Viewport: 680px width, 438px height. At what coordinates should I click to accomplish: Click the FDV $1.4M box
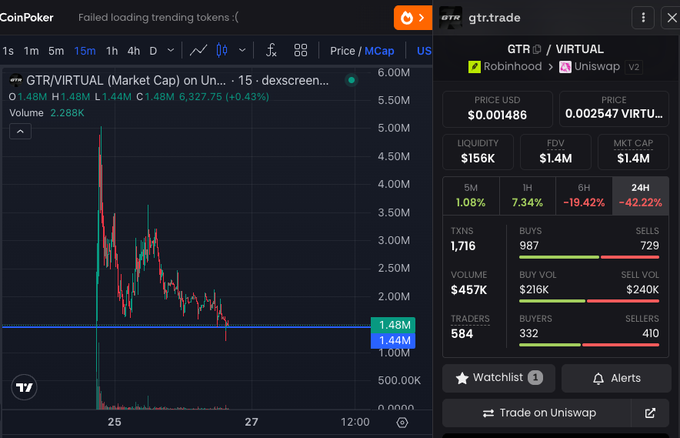[556, 152]
